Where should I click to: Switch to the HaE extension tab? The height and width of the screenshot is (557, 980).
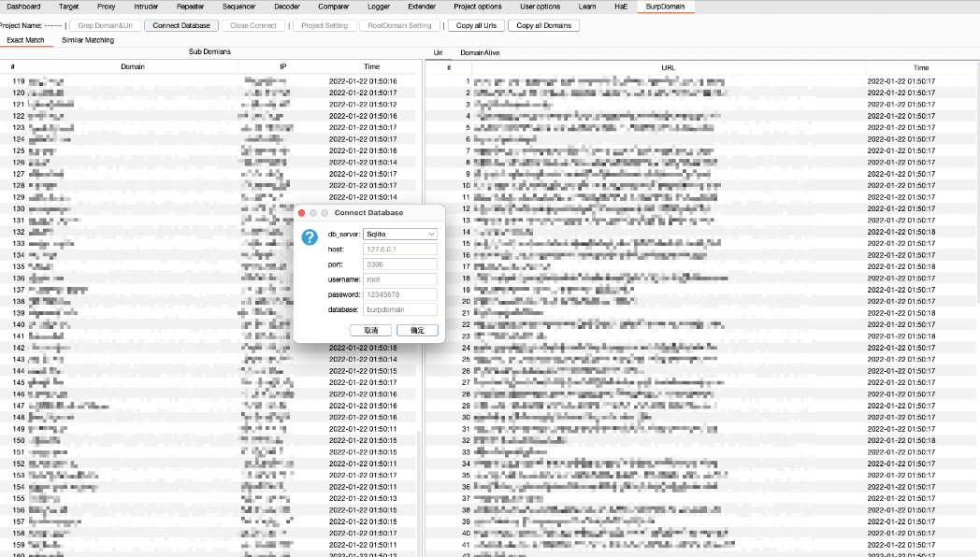tap(621, 7)
